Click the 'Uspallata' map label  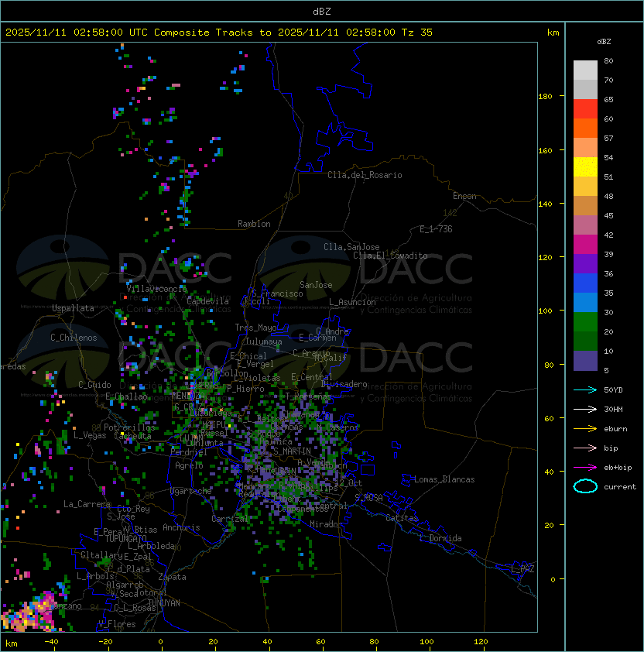pyautogui.click(x=73, y=308)
